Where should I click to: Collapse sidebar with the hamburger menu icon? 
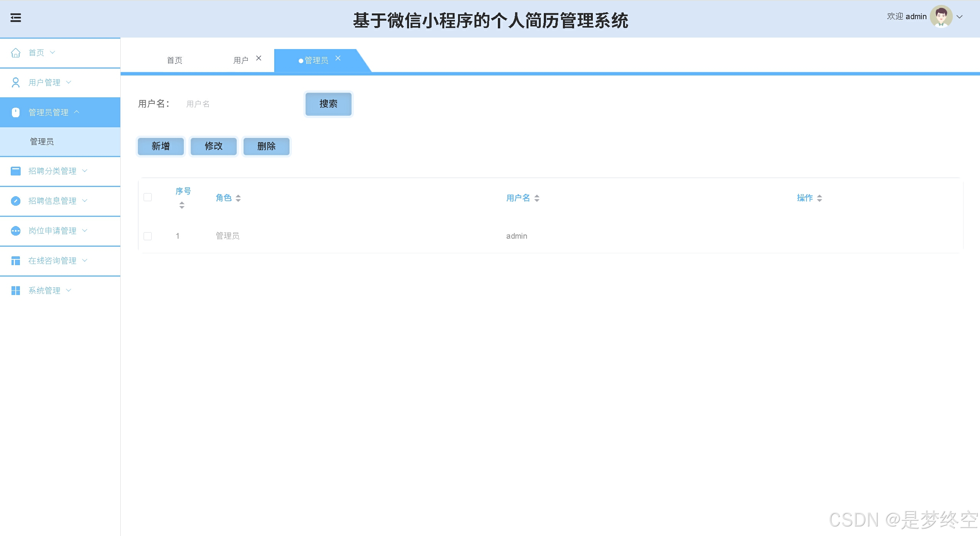tap(16, 18)
